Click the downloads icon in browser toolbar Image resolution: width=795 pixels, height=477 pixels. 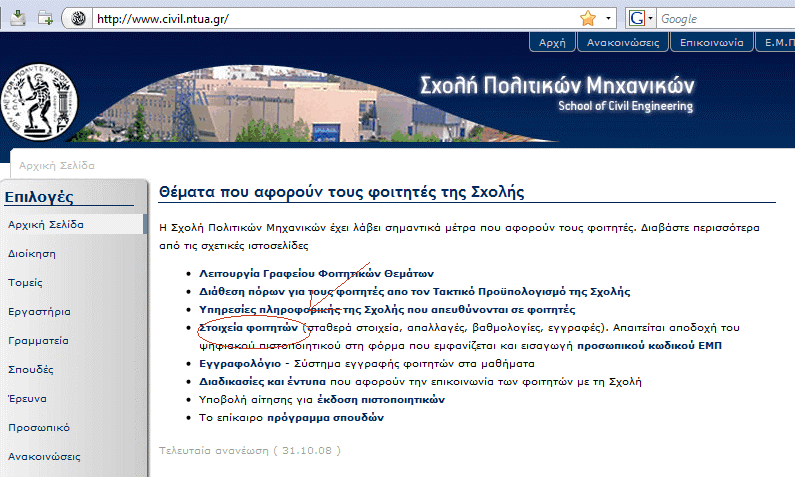coord(15,18)
